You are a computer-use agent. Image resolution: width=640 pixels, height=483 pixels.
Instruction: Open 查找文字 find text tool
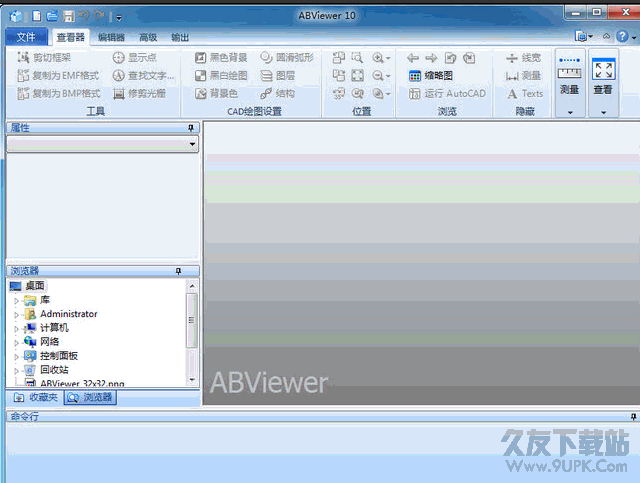pos(143,76)
